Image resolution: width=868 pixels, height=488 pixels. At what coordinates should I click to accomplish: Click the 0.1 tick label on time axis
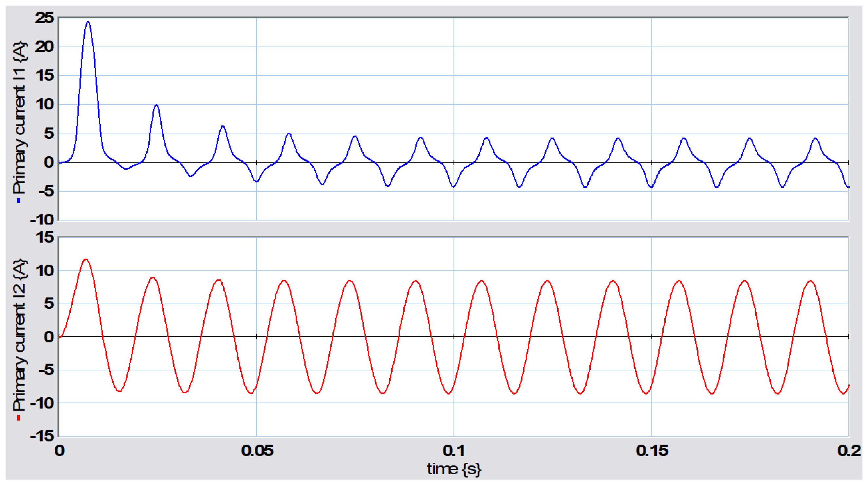click(453, 451)
